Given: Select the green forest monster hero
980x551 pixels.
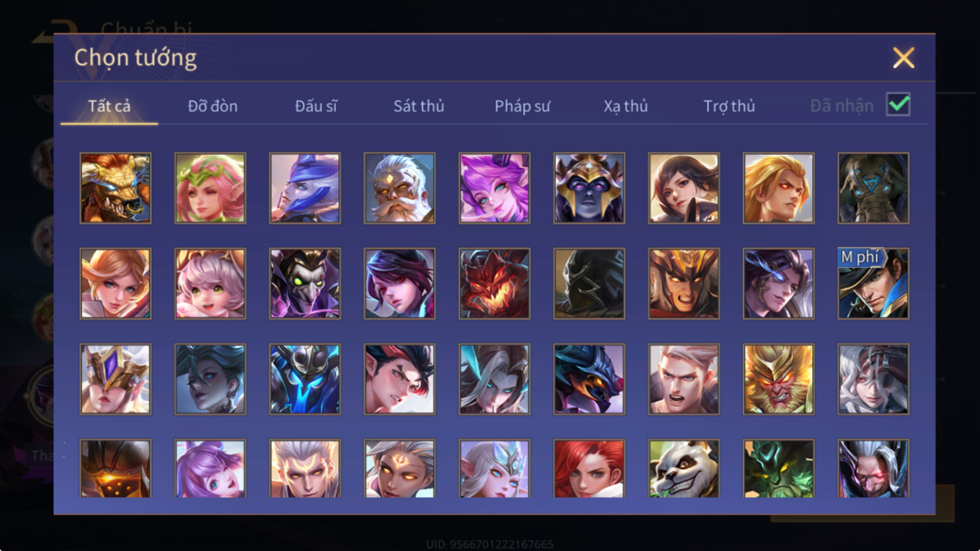Looking at the screenshot, I should [x=779, y=468].
